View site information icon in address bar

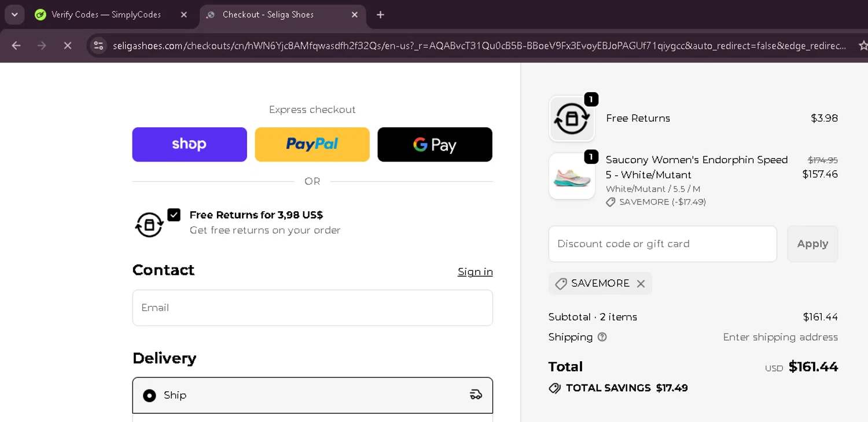98,45
